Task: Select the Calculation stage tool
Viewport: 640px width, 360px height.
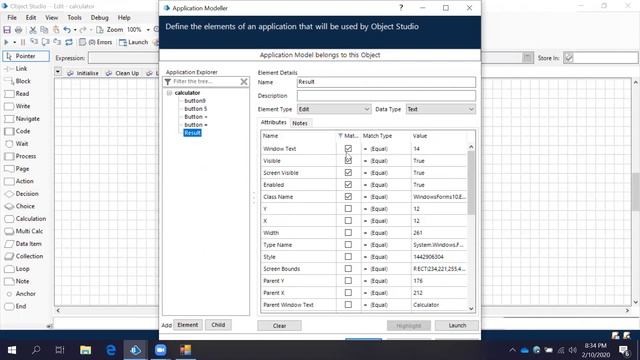Action: pyautogui.click(x=25, y=219)
